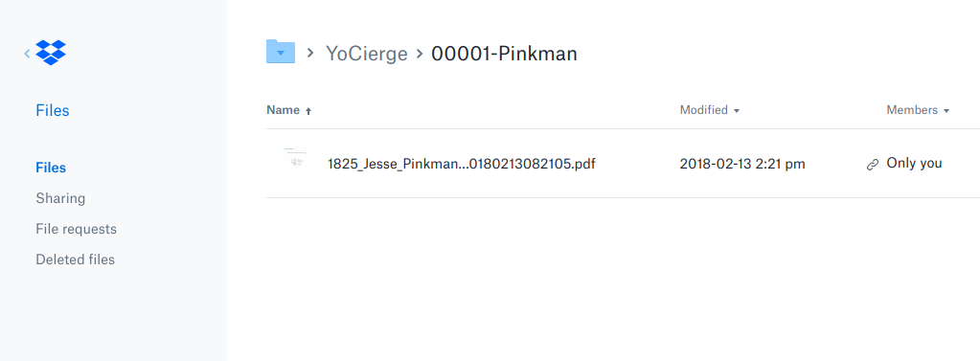
Task: Open the folder icon breadcrumb menu
Action: (281, 52)
